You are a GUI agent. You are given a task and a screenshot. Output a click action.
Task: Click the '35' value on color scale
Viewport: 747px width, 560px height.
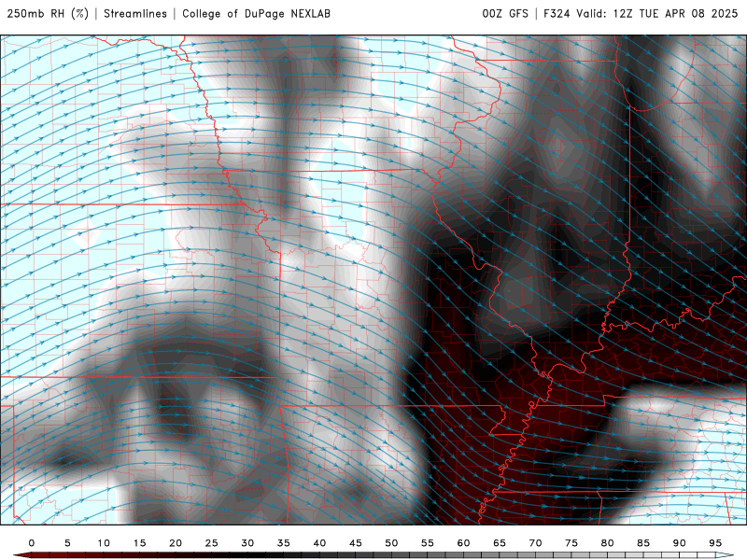pyautogui.click(x=284, y=543)
